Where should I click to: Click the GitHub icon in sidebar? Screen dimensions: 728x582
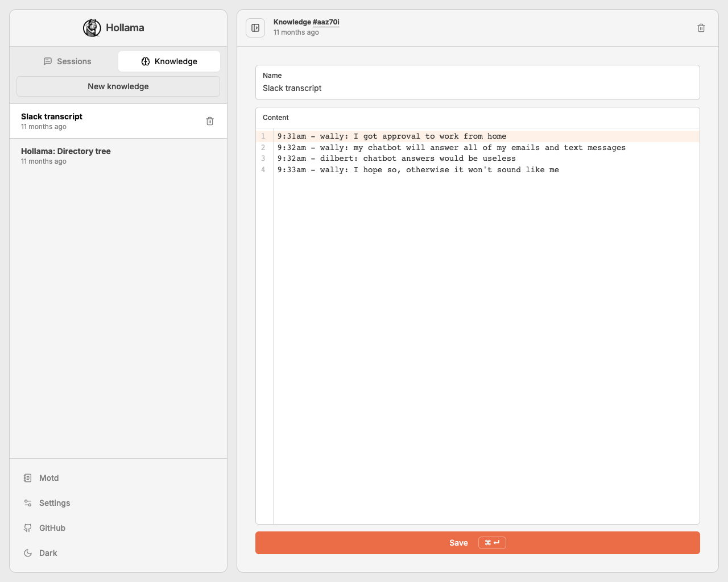[28, 528]
